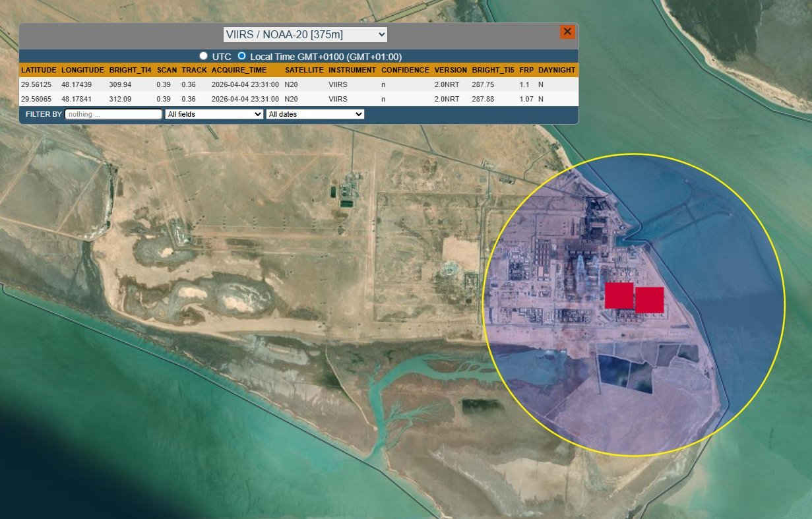Image resolution: width=812 pixels, height=519 pixels.
Task: Open the All dates filter dropdown
Action: coord(315,114)
